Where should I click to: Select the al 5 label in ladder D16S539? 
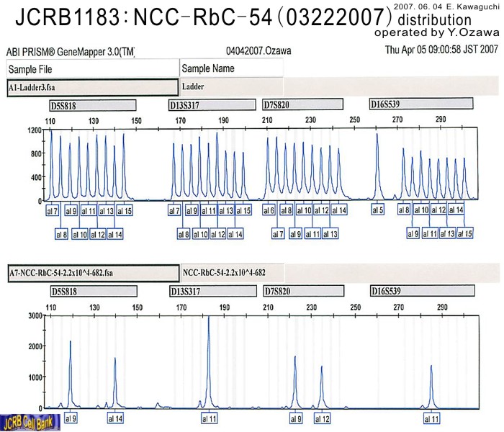tap(377, 210)
